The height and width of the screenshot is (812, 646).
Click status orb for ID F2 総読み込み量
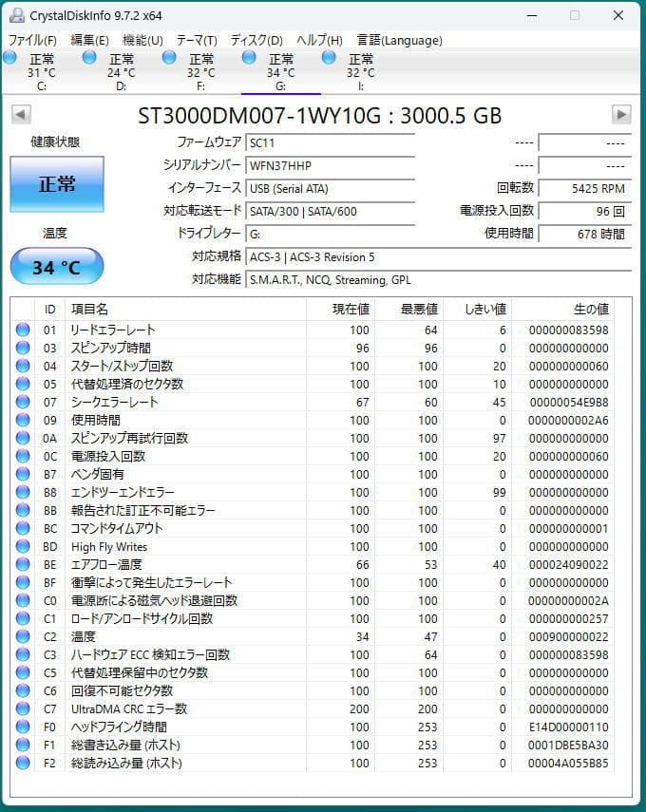tap(23, 763)
